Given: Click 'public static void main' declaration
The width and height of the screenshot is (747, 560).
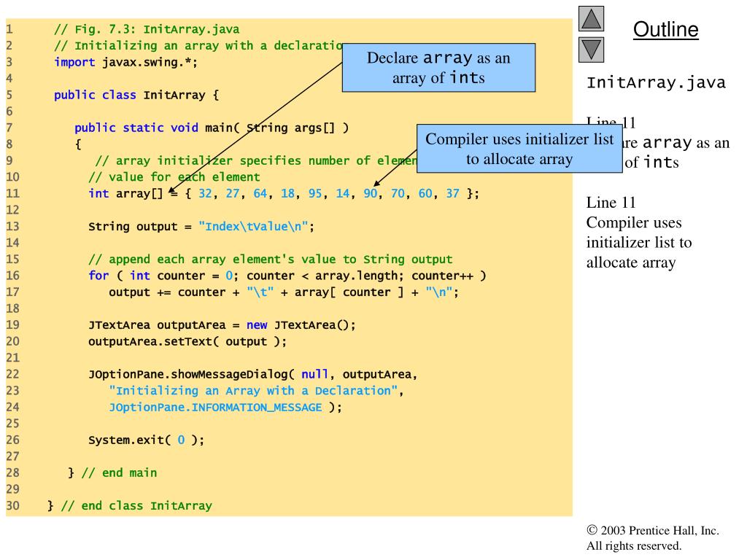Looking at the screenshot, I should tap(153, 128).
